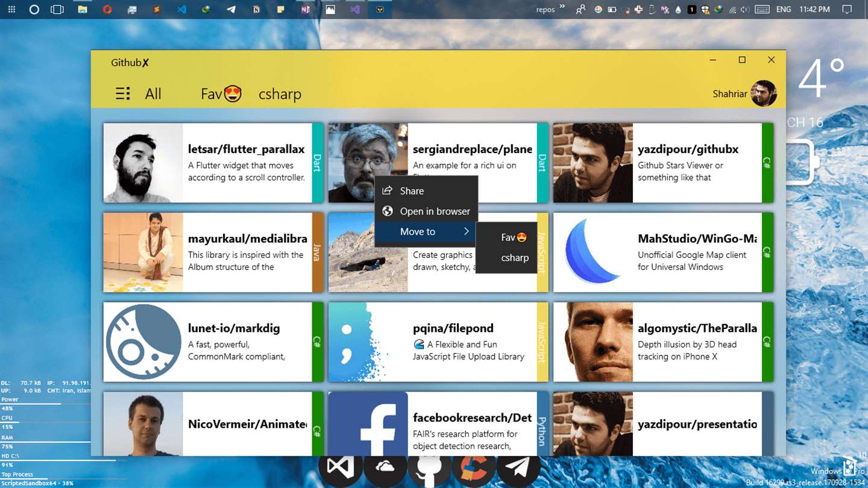The image size is (868, 488).
Task: Expand the Move to submenu
Action: pyautogui.click(x=426, y=232)
